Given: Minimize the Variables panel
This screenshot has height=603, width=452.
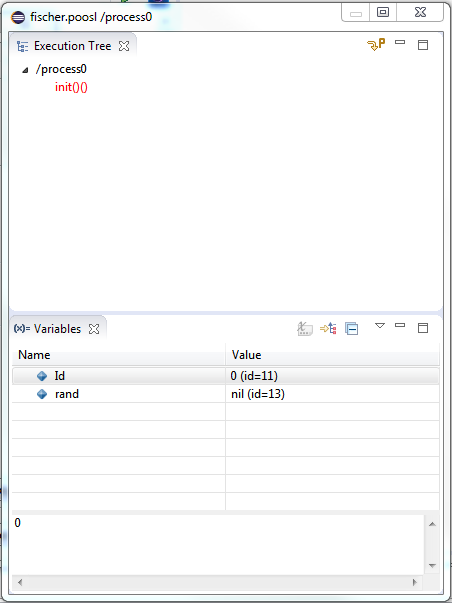Looking at the screenshot, I should 400,325.
